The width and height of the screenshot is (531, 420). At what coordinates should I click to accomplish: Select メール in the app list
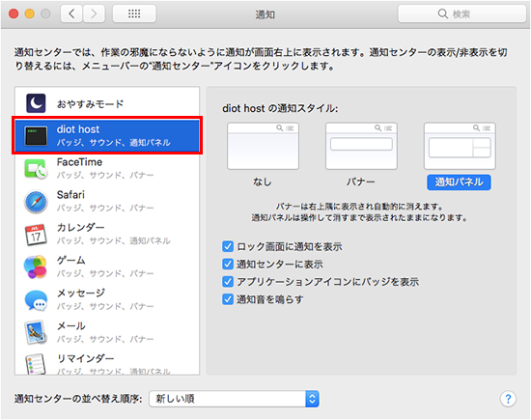click(107, 332)
